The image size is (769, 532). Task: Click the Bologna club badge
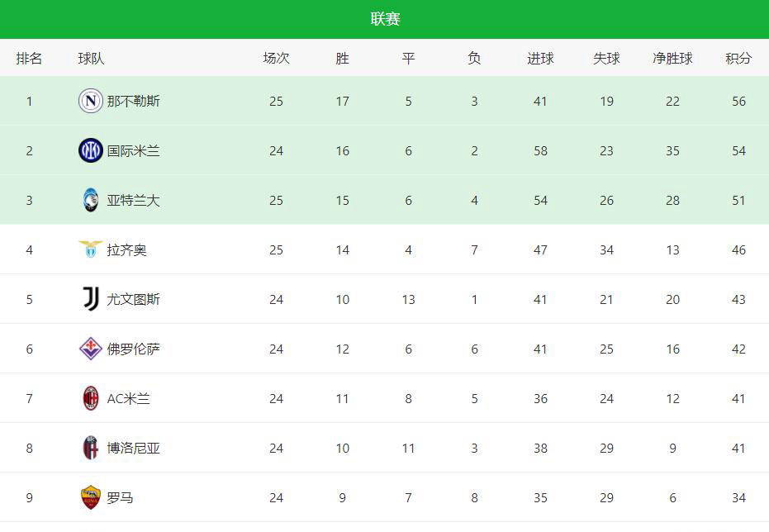pyautogui.click(x=90, y=448)
